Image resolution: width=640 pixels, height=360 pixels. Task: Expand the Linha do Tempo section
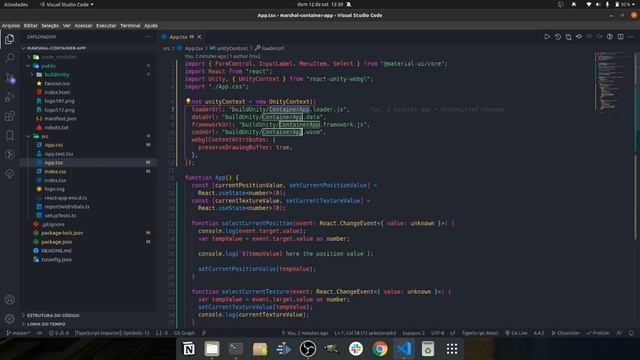click(88, 324)
